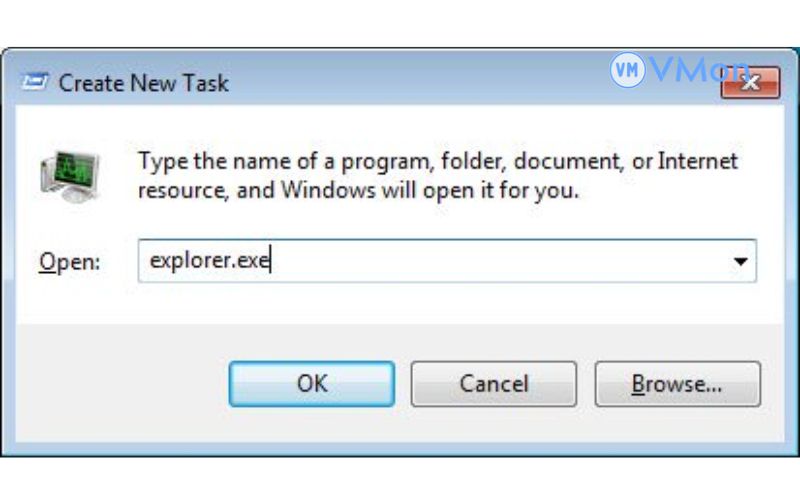Click the VMon watermark text
800x500 pixels.
697,69
